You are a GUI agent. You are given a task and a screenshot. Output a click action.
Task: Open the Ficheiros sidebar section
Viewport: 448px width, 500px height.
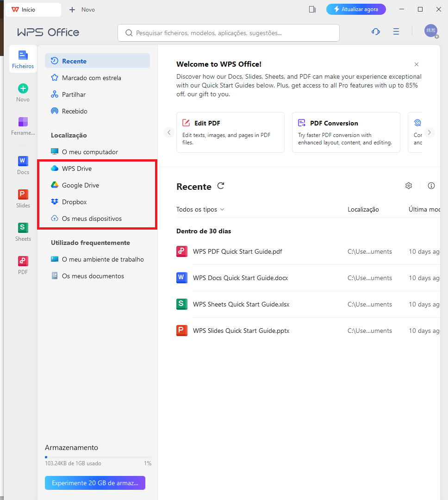point(23,59)
